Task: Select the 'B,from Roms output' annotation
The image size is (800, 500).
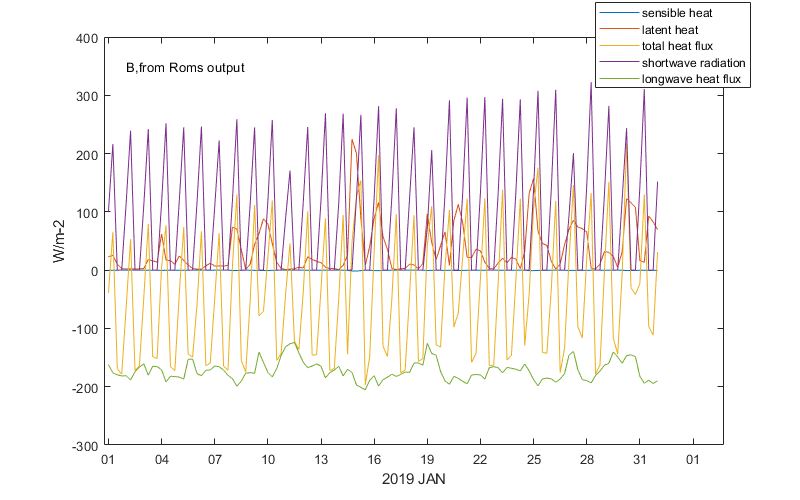Action: coord(185,68)
